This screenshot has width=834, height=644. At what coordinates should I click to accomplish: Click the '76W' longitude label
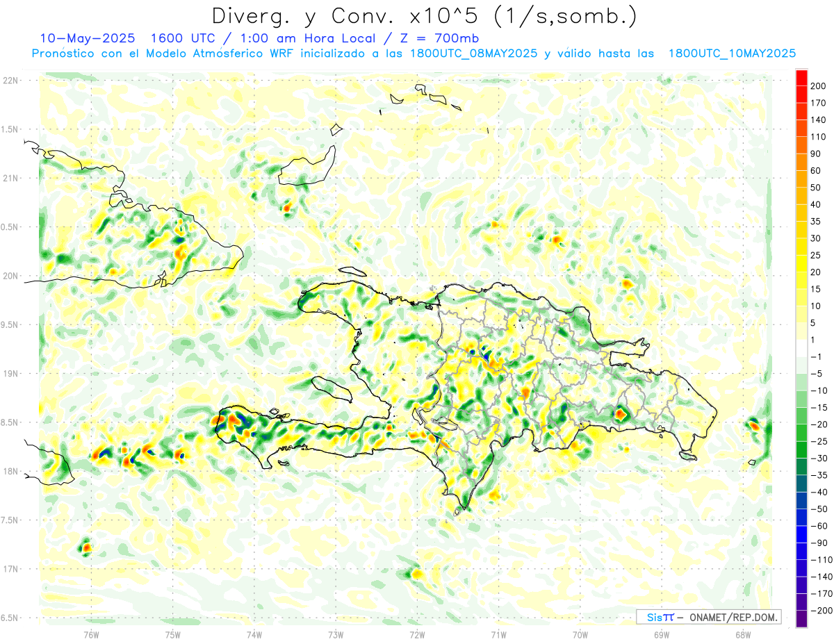pyautogui.click(x=91, y=634)
